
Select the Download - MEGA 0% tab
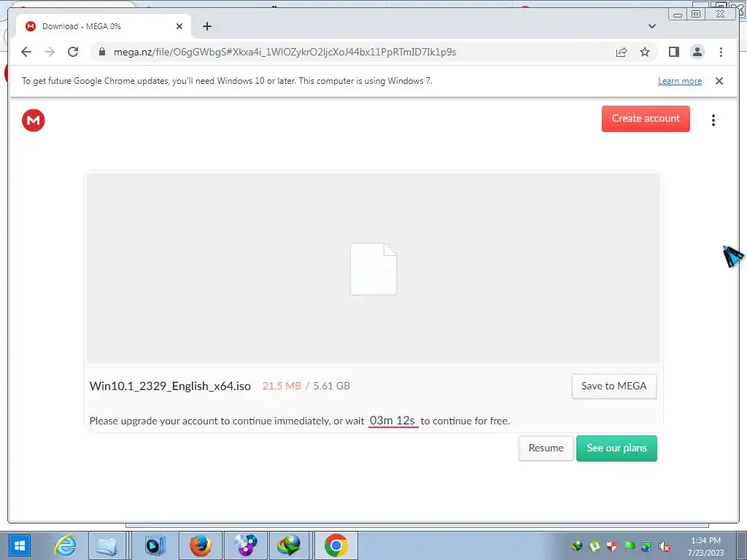(x=104, y=26)
